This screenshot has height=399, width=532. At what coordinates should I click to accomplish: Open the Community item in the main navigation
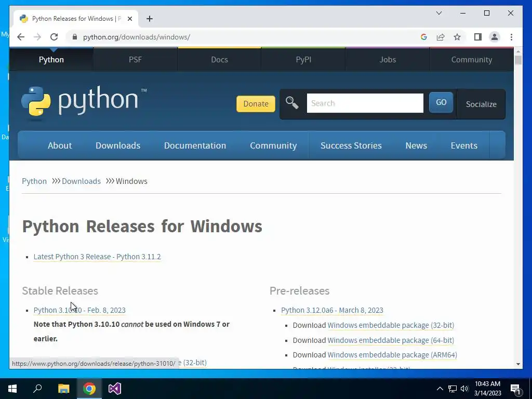[273, 145]
